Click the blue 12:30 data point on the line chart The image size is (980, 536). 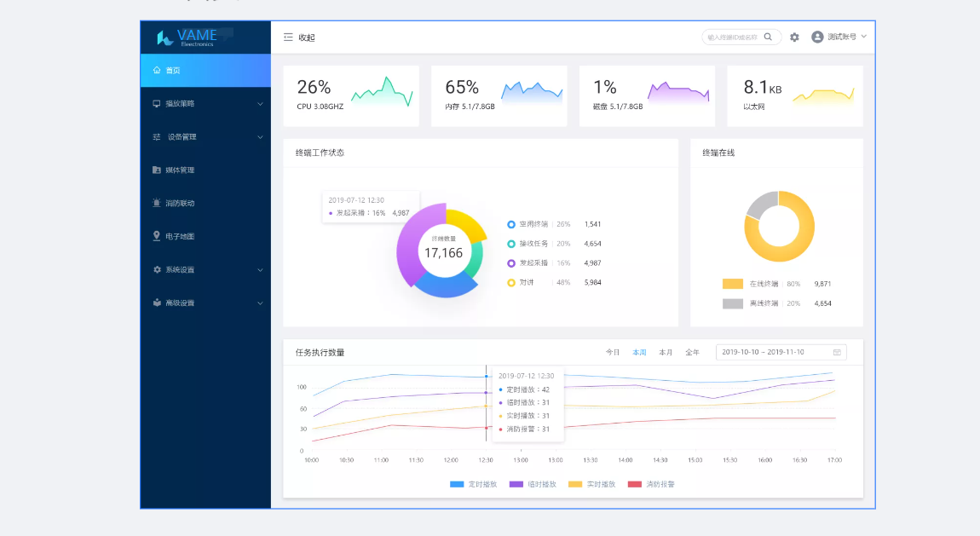coord(487,377)
